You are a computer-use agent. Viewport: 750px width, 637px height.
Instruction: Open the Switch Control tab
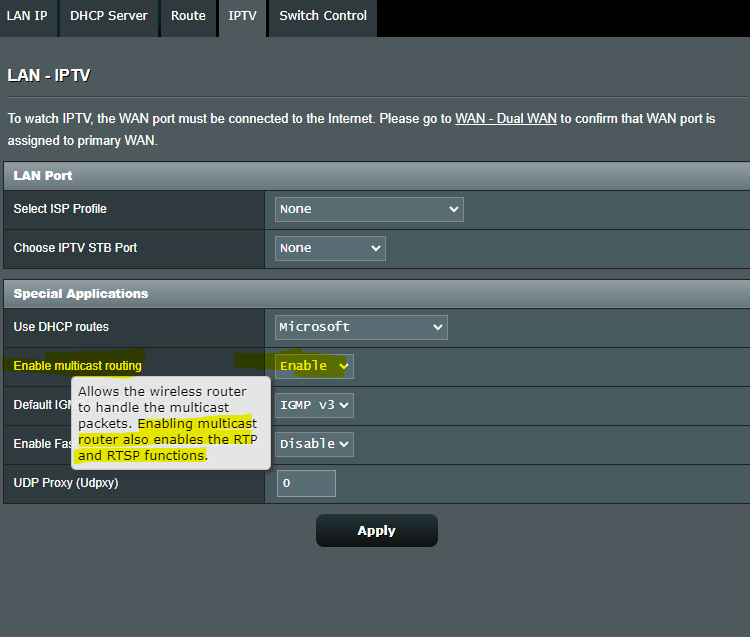coord(322,16)
